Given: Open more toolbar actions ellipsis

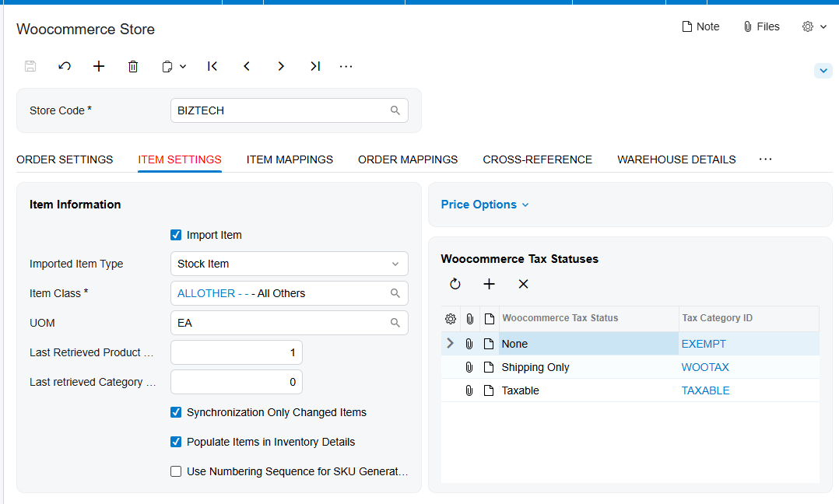Looking at the screenshot, I should point(346,66).
